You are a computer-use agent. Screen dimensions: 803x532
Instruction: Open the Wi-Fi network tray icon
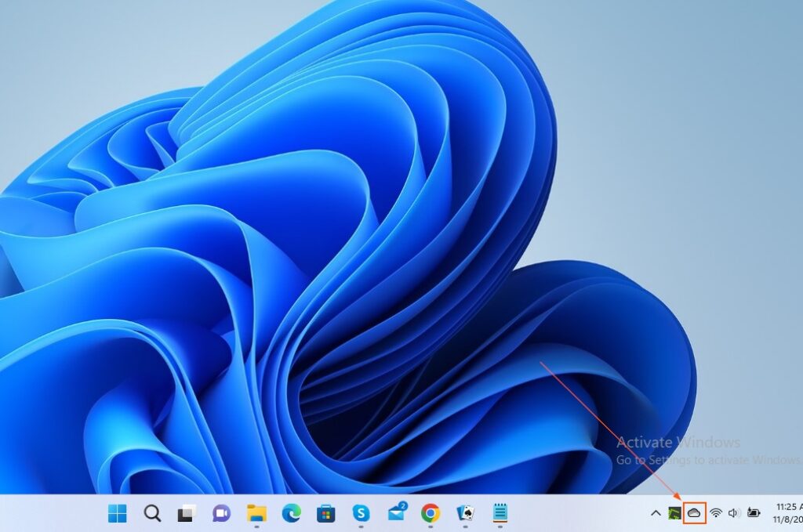pyautogui.click(x=716, y=513)
